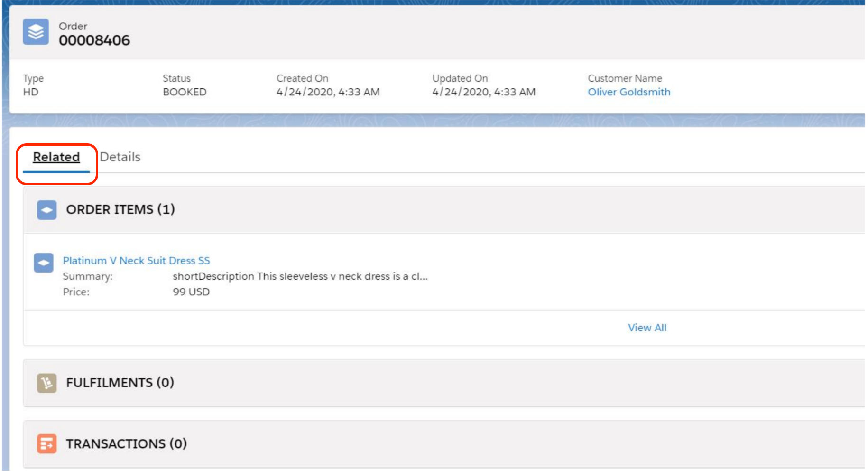The image size is (868, 471).
Task: Click View All under Order Items
Action: 646,327
